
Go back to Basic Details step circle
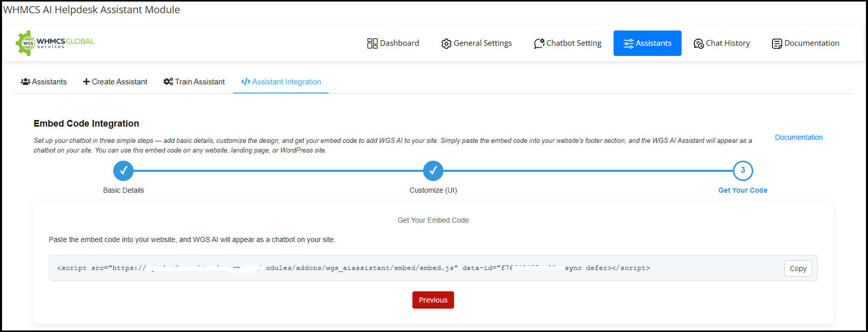point(123,171)
